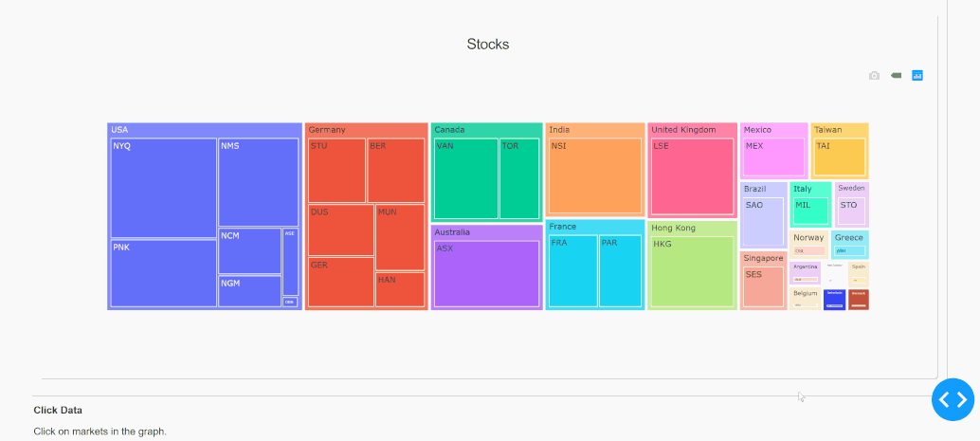Click the Spain country tile
980x441 pixels.
point(859,274)
